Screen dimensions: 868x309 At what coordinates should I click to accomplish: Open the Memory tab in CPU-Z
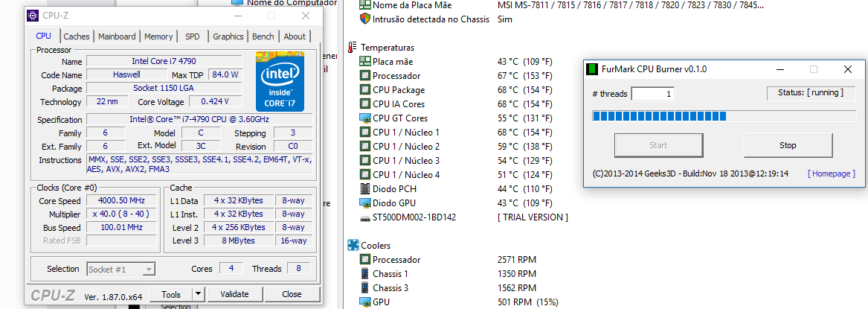coord(158,36)
